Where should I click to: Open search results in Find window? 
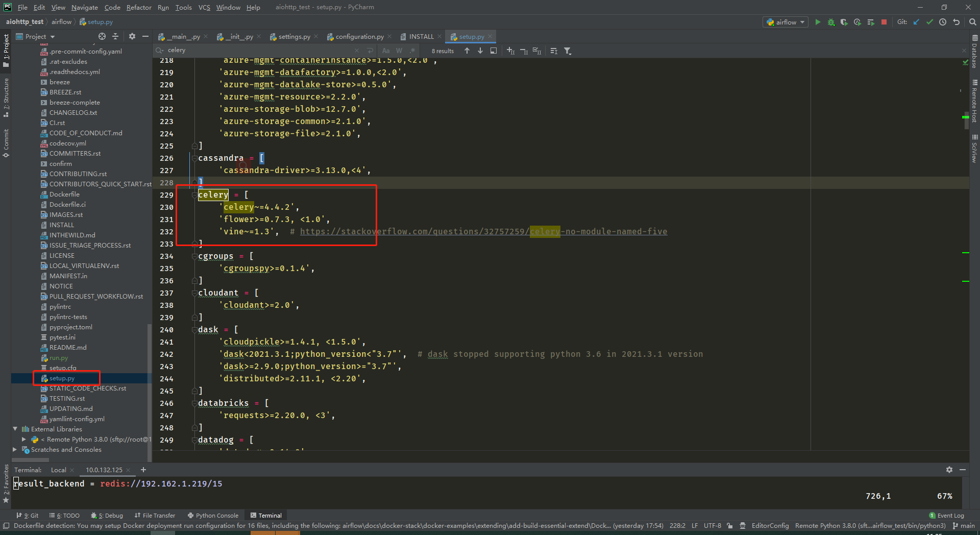pyautogui.click(x=494, y=51)
